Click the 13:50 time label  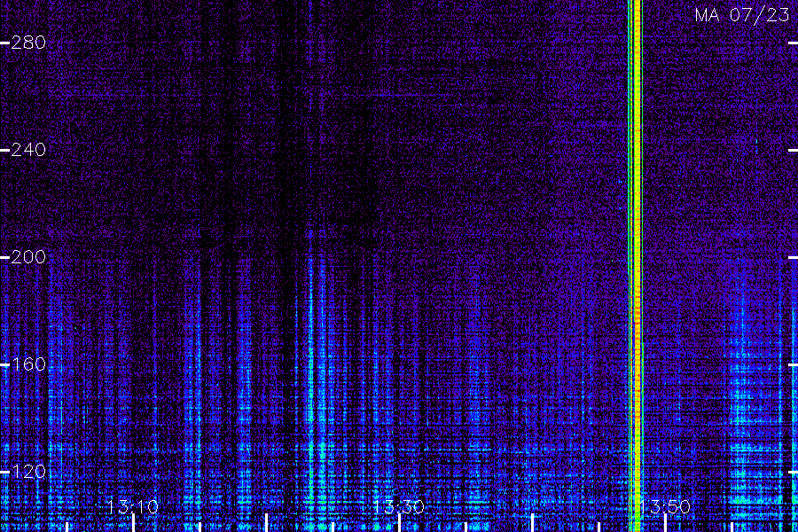point(665,507)
